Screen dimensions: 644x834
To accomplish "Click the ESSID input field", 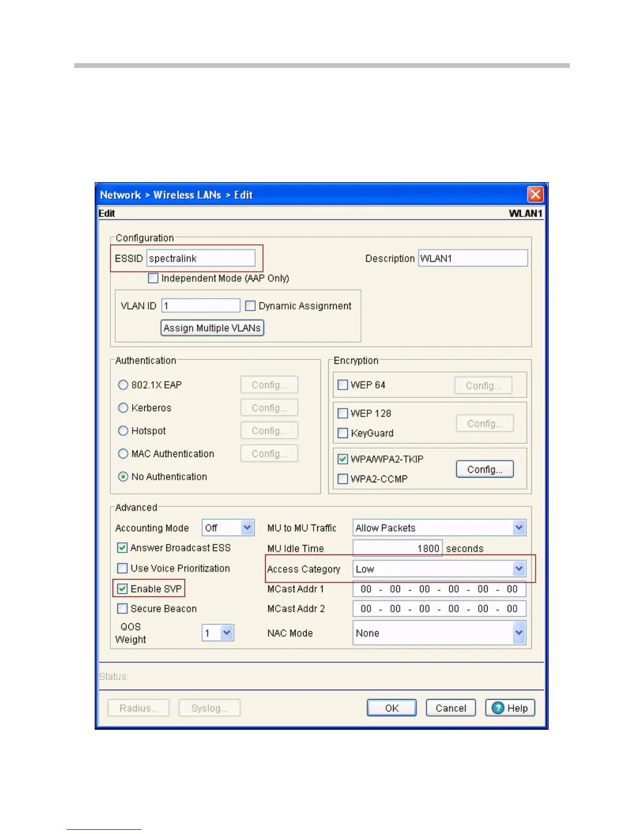I will 201,258.
